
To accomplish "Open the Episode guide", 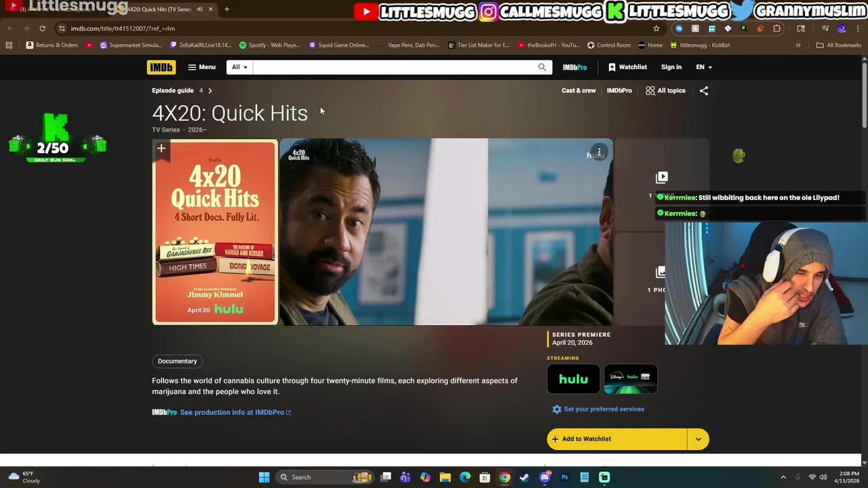I will pos(172,90).
